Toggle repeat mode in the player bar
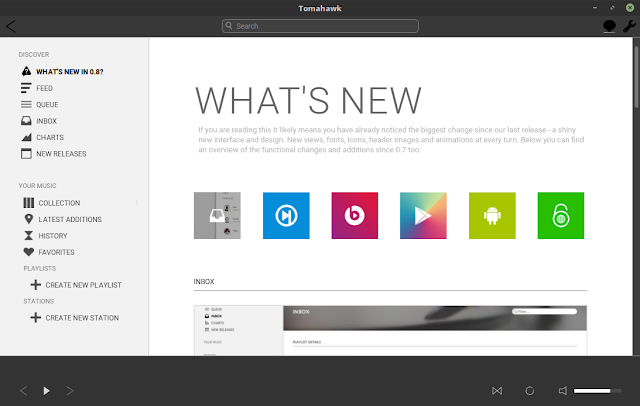This screenshot has height=406, width=640. pos(529,391)
